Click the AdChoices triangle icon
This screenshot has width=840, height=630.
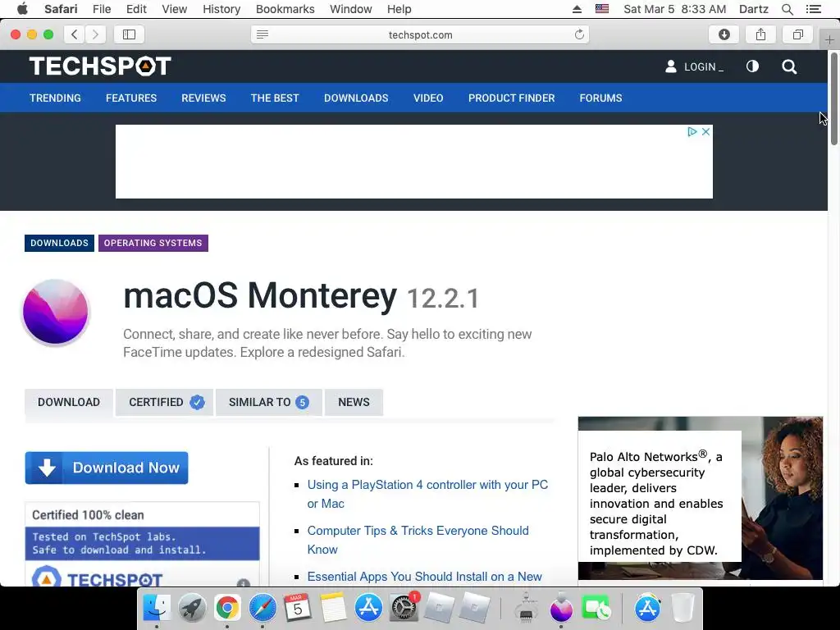(692, 132)
